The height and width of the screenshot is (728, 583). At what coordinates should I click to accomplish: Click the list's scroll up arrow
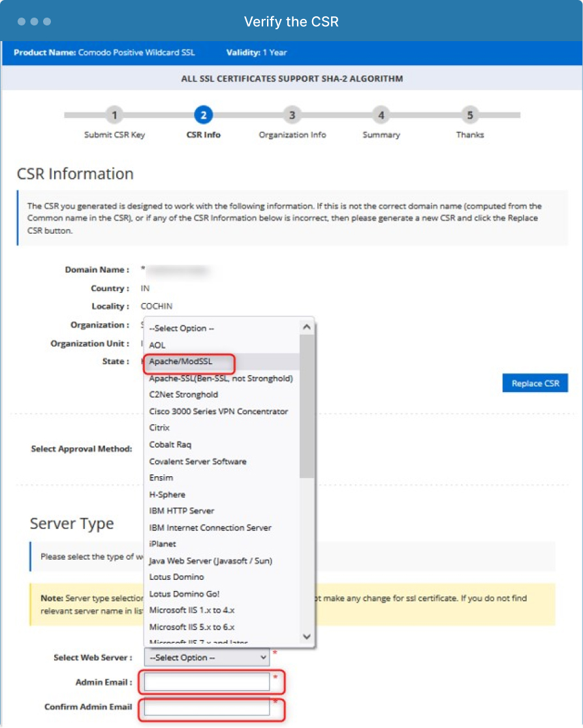click(307, 327)
